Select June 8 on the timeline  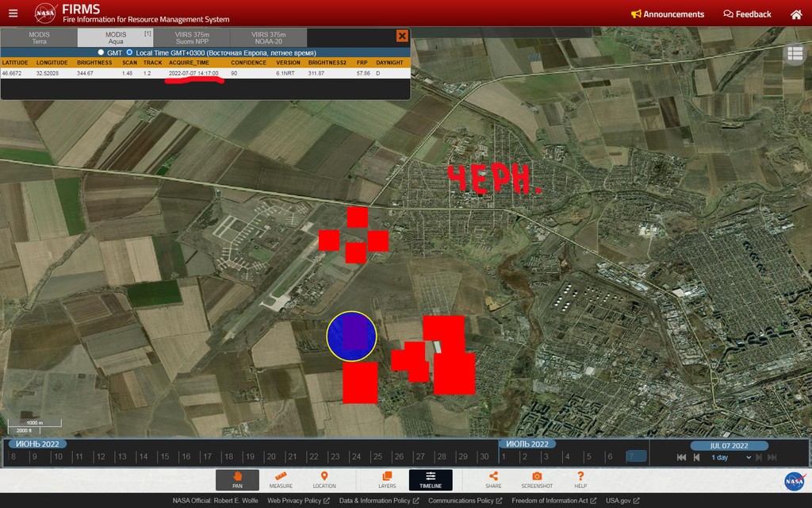coord(13,456)
